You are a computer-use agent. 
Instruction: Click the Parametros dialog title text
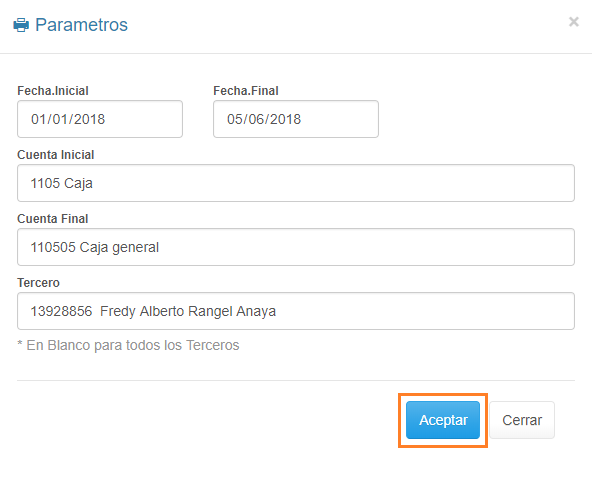[82, 25]
